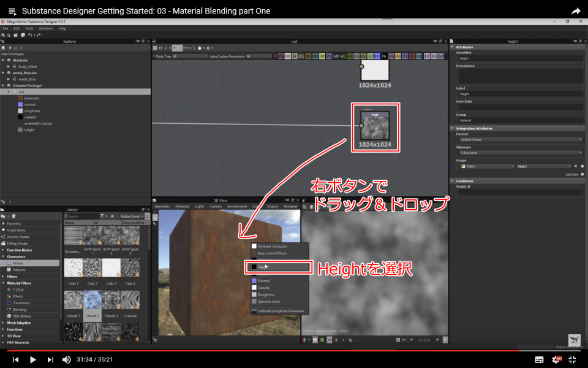Screen dimensions: 588x368
Task: Add the Distance (Dst) node
Action: (322, 56)
